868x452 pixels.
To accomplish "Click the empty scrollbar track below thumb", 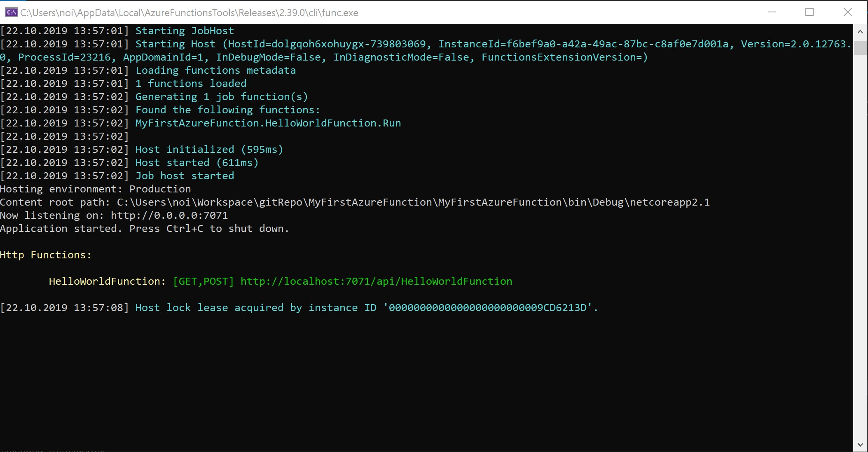I will pyautogui.click(x=860, y=247).
